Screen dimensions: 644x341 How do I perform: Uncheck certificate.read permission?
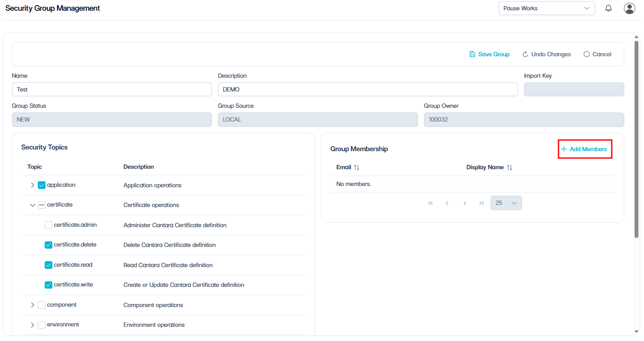(x=49, y=265)
